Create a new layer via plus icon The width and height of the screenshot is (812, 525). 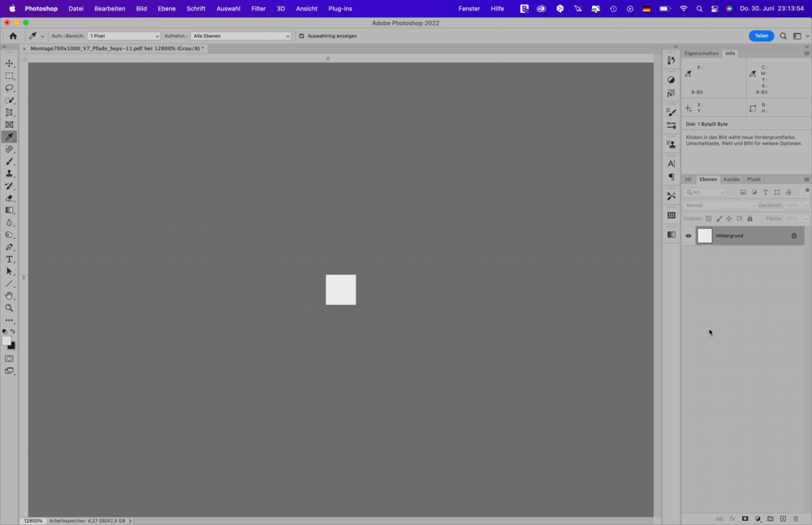[783, 518]
